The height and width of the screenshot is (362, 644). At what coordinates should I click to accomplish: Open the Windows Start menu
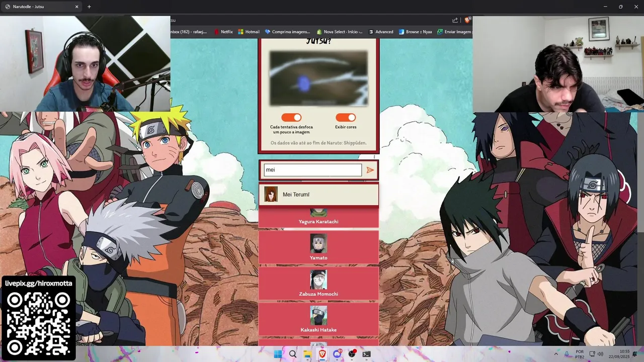click(x=278, y=354)
